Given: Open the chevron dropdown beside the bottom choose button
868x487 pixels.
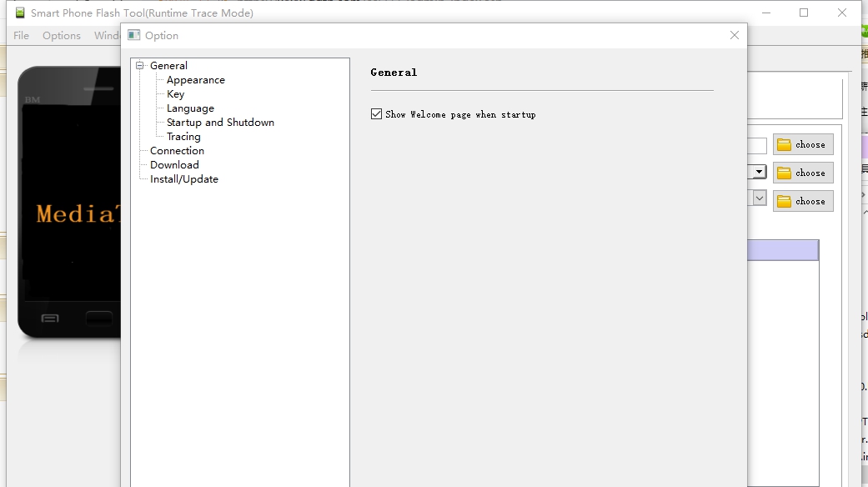Looking at the screenshot, I should click(759, 198).
